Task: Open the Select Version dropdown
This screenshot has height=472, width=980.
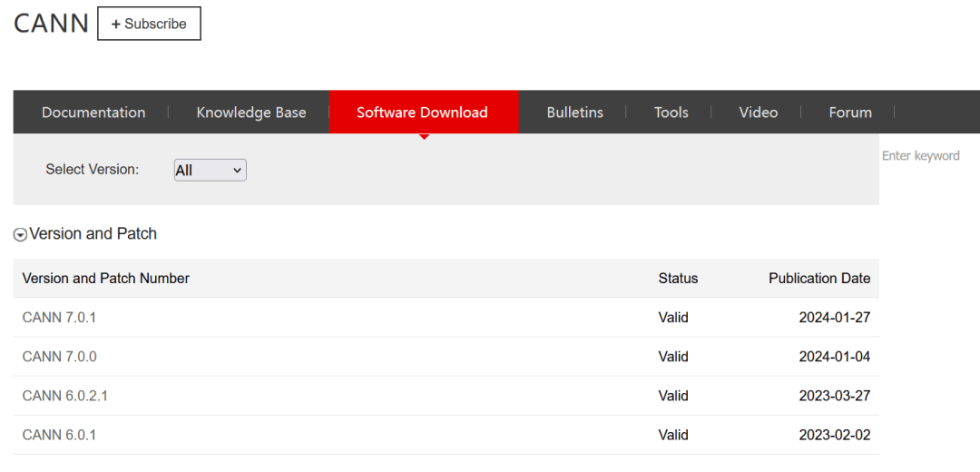Action: point(210,170)
